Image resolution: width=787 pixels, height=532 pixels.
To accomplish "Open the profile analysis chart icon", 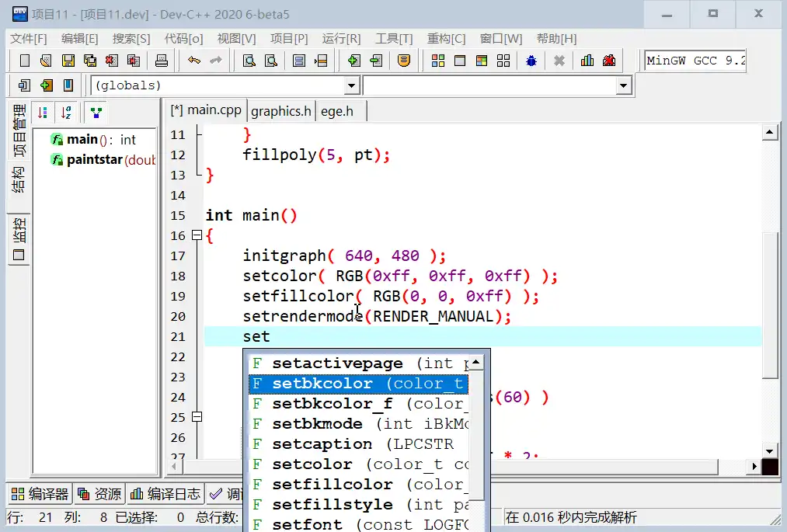I will coord(587,61).
